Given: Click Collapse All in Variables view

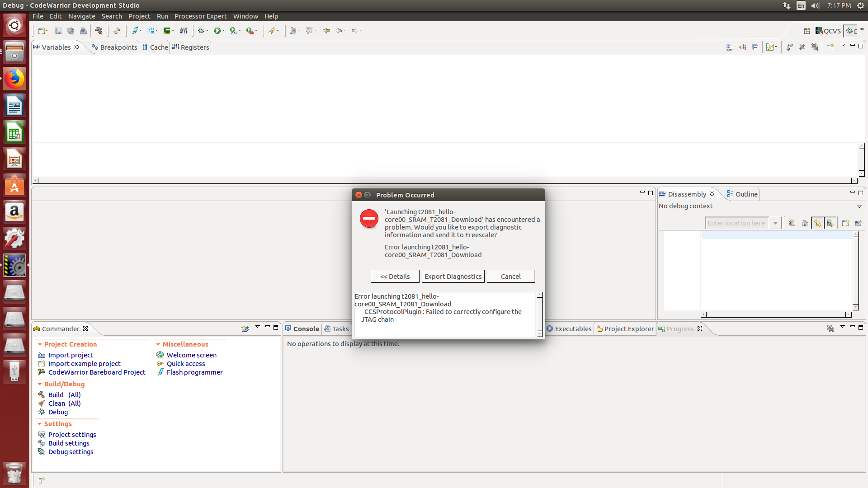Looking at the screenshot, I should [755, 47].
